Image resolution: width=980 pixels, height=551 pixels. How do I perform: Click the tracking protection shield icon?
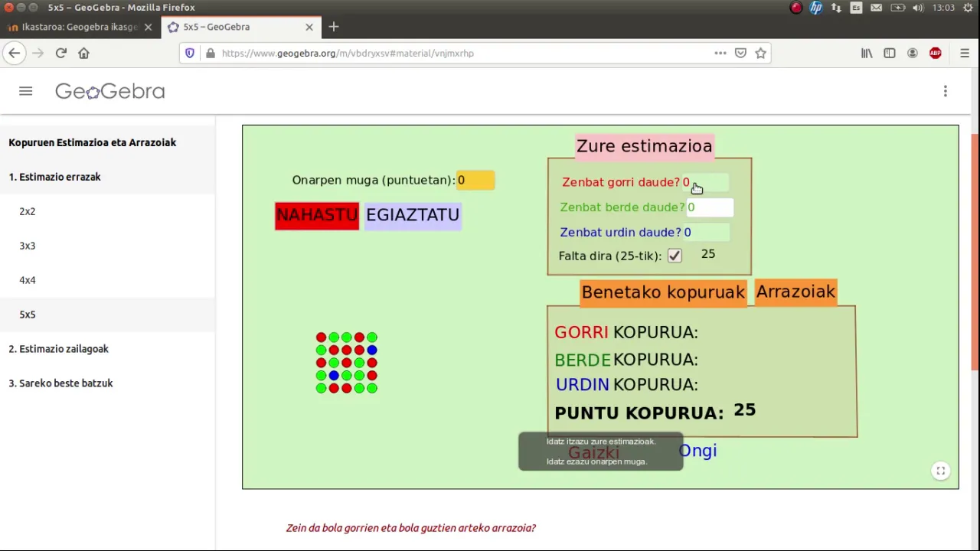click(191, 53)
